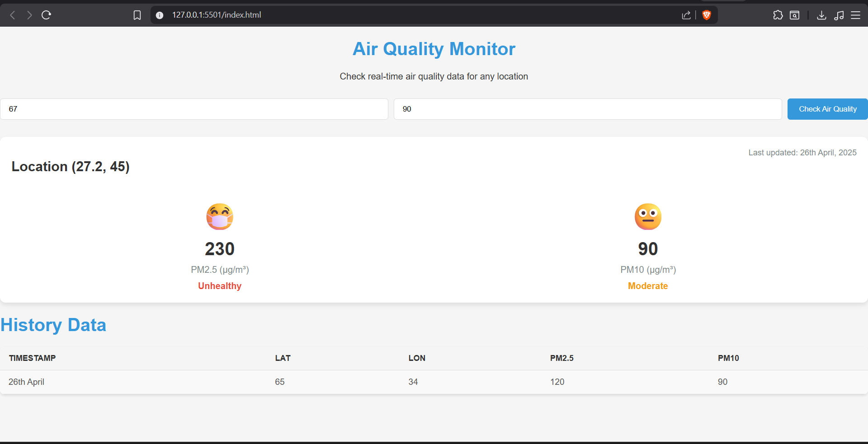Image resolution: width=868 pixels, height=444 pixels.
Task: Click the masked face emoji above 230
Action: coord(219,217)
